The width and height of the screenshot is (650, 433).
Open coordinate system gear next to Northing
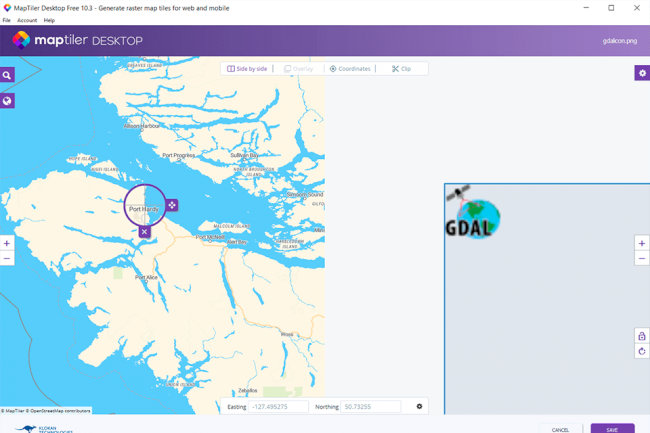[x=419, y=406]
